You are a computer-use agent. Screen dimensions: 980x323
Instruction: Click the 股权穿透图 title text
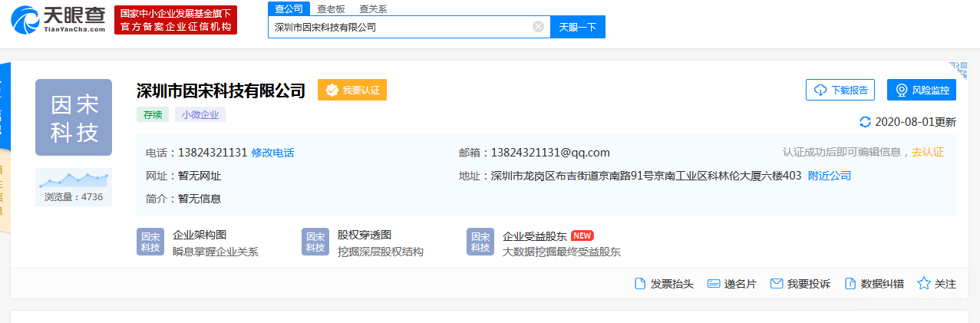click(365, 235)
